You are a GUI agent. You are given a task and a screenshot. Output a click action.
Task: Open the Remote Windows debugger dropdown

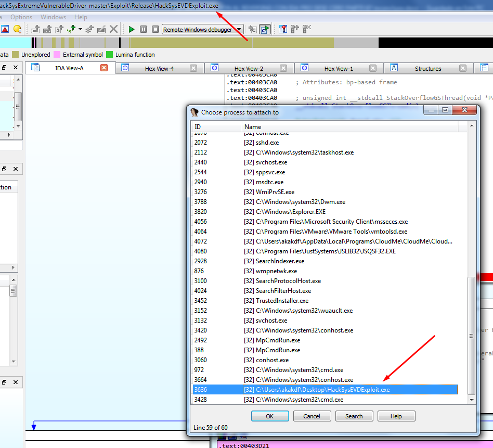coord(239,30)
